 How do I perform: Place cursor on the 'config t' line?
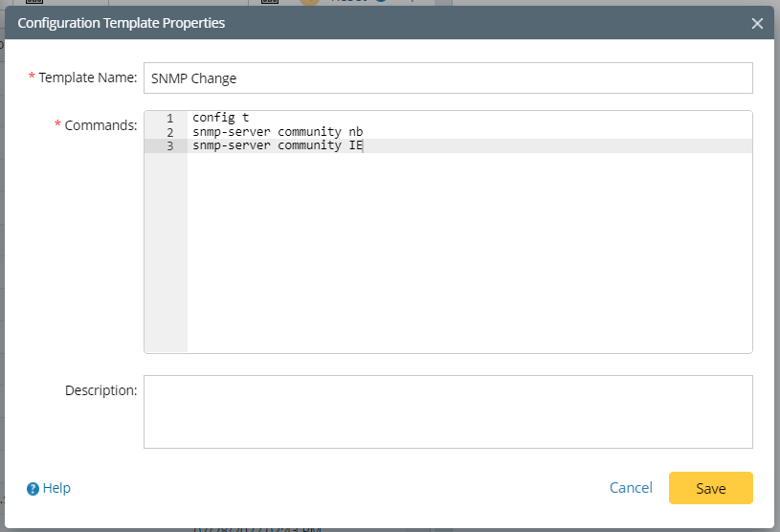(220, 118)
